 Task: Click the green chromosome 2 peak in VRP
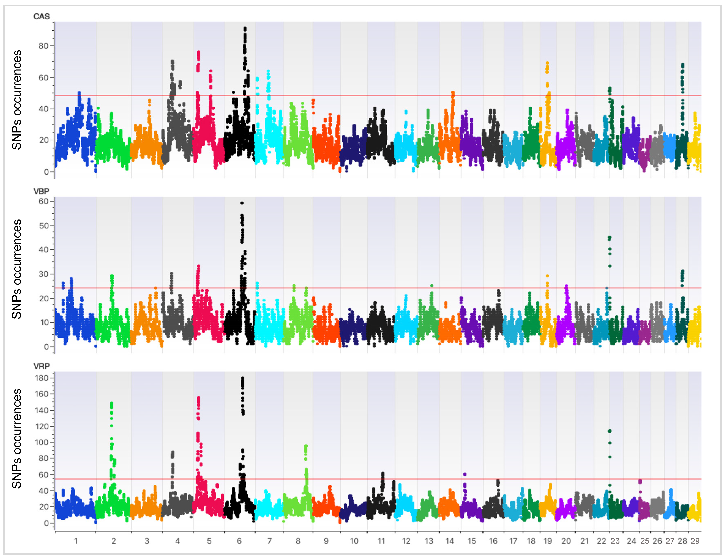(x=112, y=404)
